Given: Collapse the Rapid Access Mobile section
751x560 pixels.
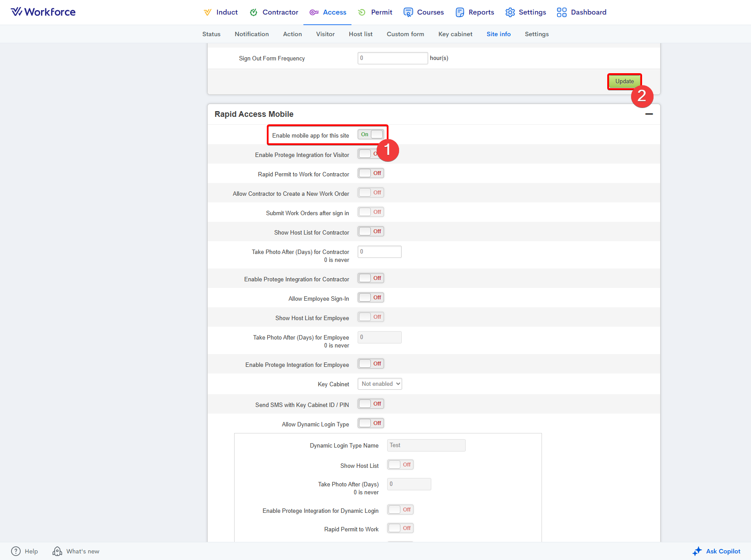Looking at the screenshot, I should point(649,114).
